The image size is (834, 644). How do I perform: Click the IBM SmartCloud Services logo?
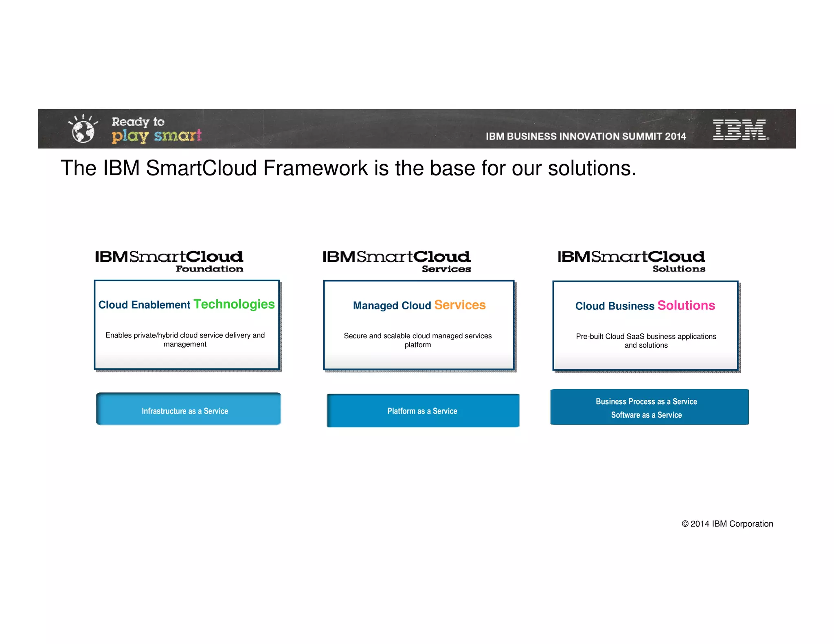coord(397,261)
